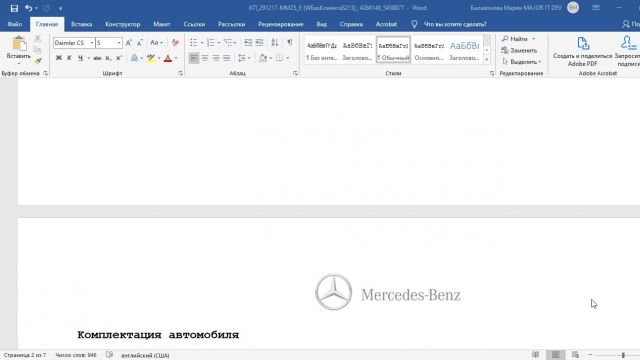Switch to Read Mode view in status bar

(x=536, y=355)
